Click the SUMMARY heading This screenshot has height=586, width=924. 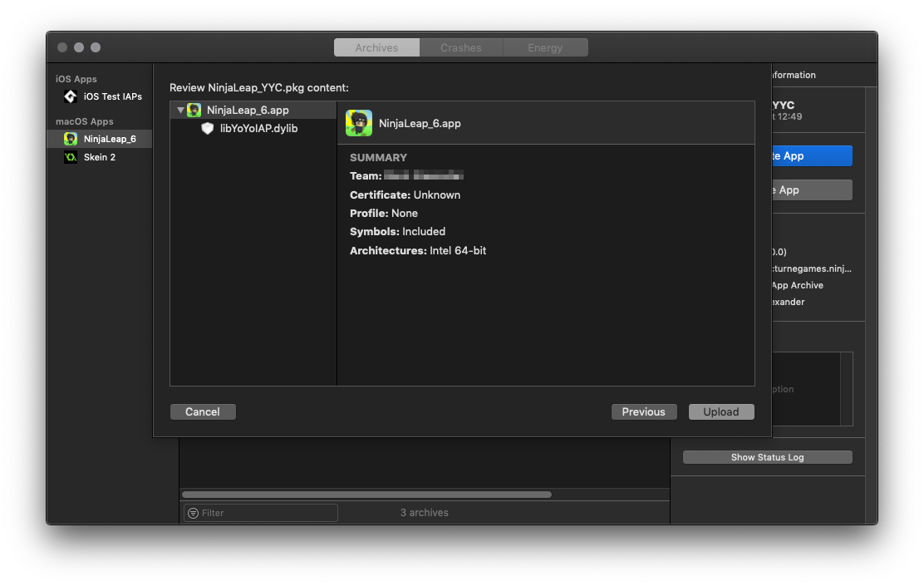378,157
